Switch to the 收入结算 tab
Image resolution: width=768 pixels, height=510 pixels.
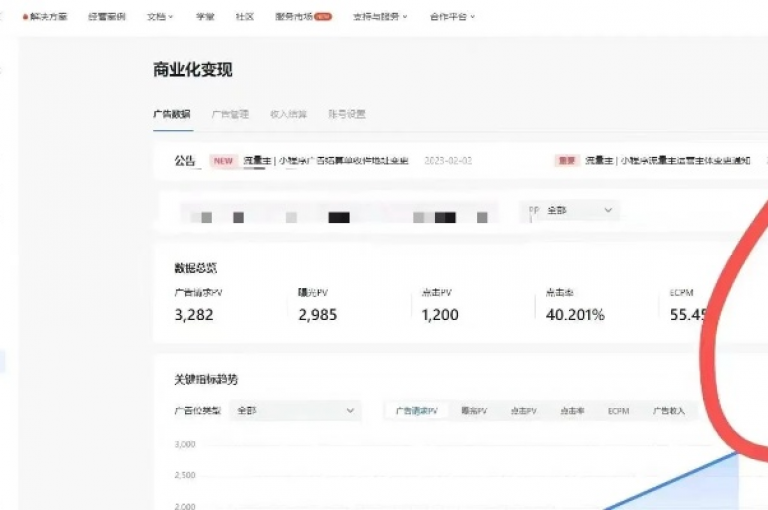point(288,114)
